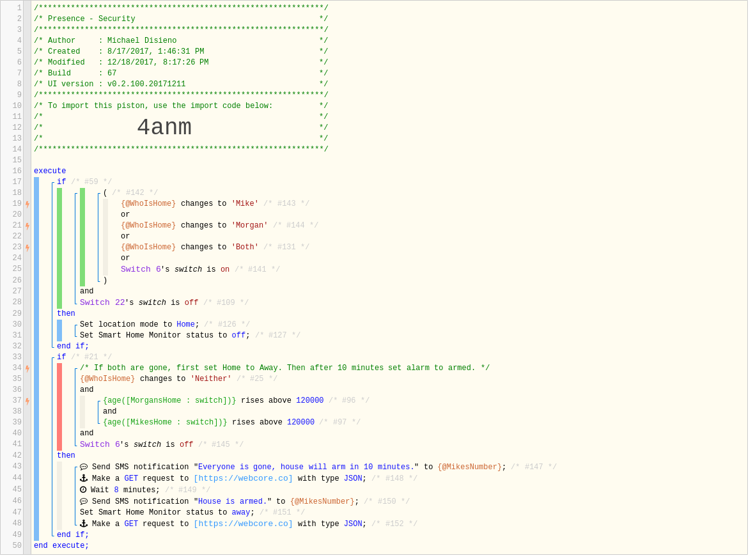Click the lightning bolt icon on line 19

coord(27,205)
